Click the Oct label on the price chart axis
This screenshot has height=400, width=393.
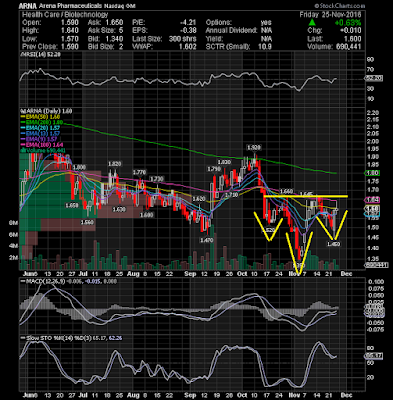tap(242, 273)
